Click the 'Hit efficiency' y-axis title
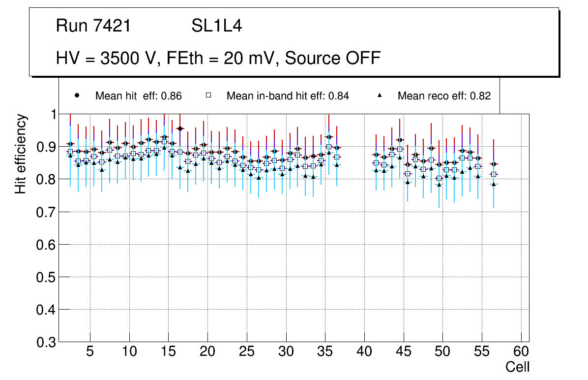Screen dimensions: 588x380 (21, 154)
